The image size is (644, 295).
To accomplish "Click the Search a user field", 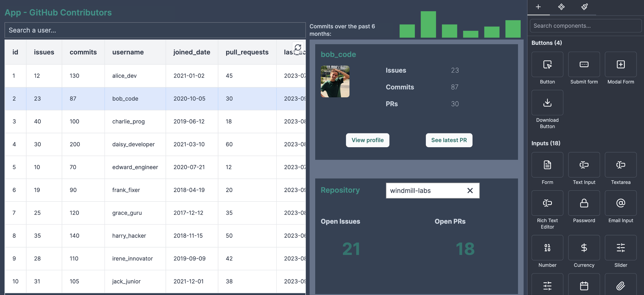I will pyautogui.click(x=155, y=30).
